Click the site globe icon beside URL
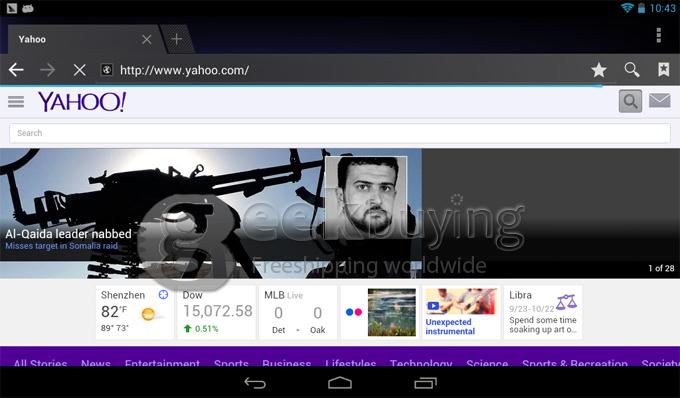The height and width of the screenshot is (398, 680). point(107,69)
